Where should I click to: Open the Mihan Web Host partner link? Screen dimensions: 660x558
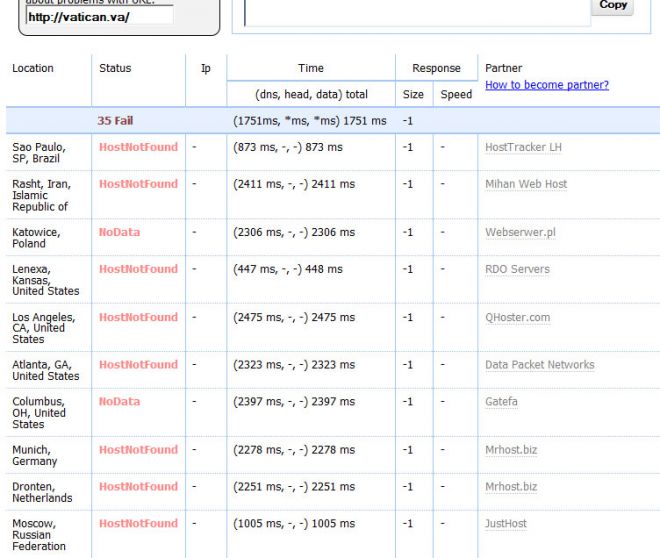pyautogui.click(x=526, y=184)
